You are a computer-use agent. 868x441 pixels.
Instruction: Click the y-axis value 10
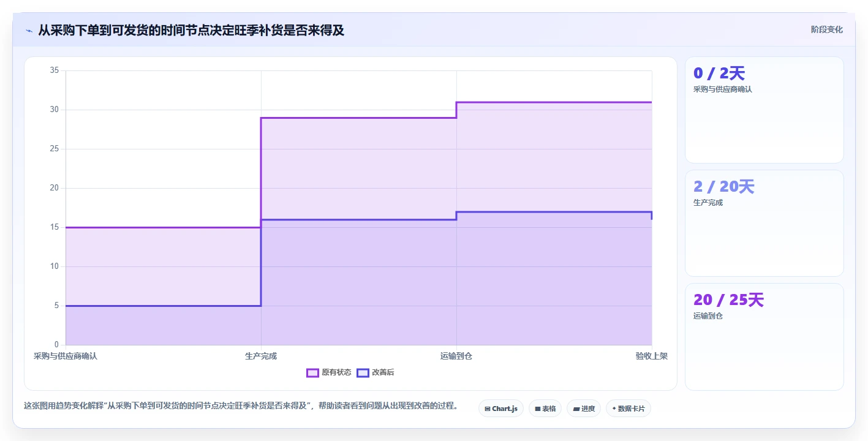click(55, 266)
